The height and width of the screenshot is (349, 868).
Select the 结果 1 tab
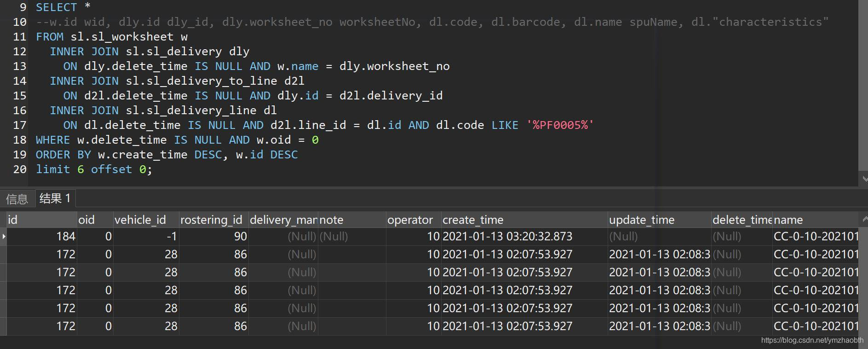click(55, 198)
